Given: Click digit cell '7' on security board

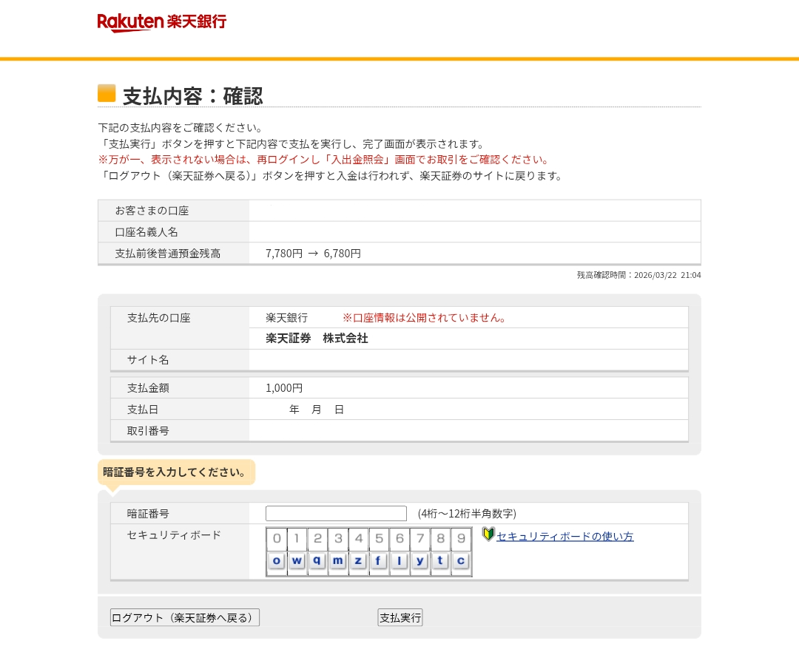Looking at the screenshot, I should [420, 539].
